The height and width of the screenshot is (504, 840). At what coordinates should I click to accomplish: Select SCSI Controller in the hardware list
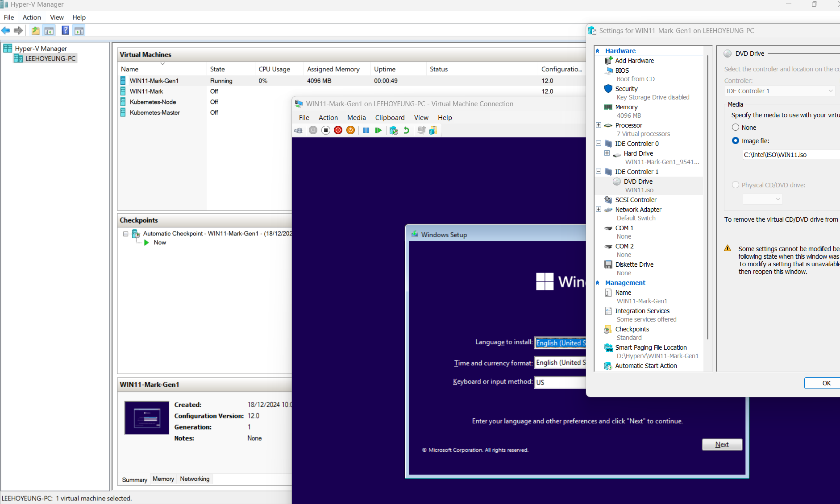click(636, 200)
